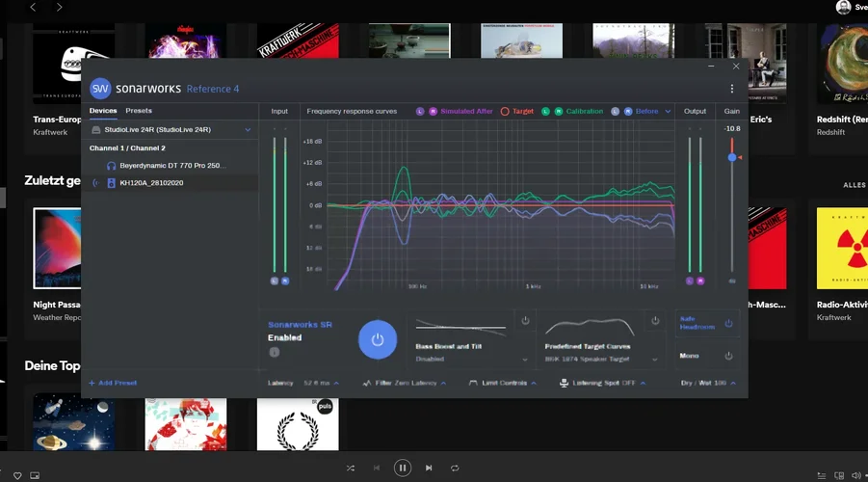Click the Add Preset link
This screenshot has width=868, height=482.
coord(113,383)
